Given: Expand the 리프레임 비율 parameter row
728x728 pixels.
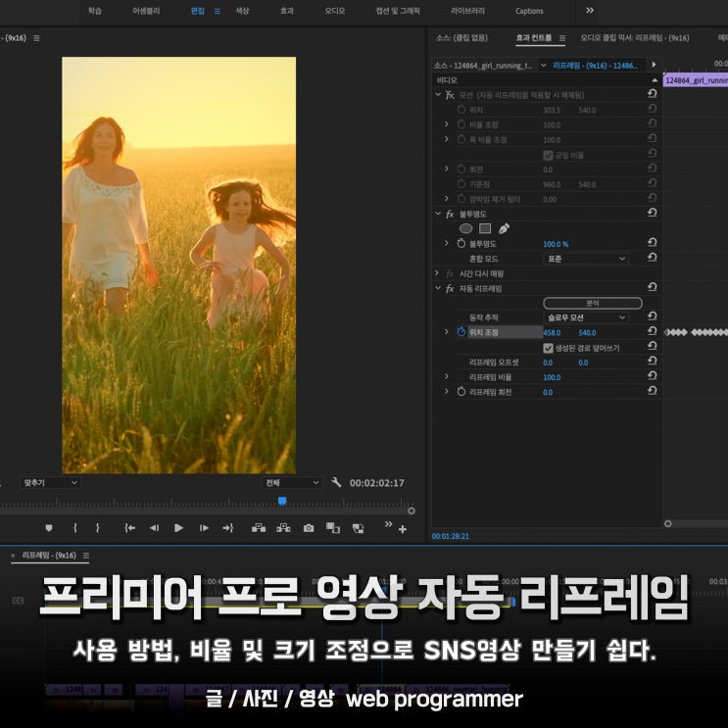Looking at the screenshot, I should (x=447, y=376).
